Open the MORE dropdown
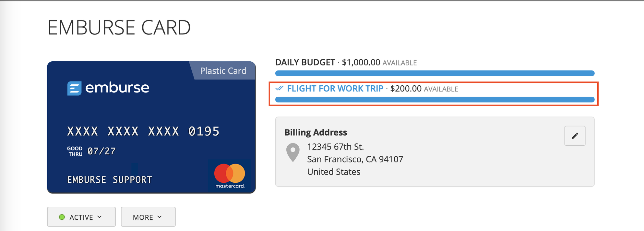The image size is (644, 231). coord(148,217)
